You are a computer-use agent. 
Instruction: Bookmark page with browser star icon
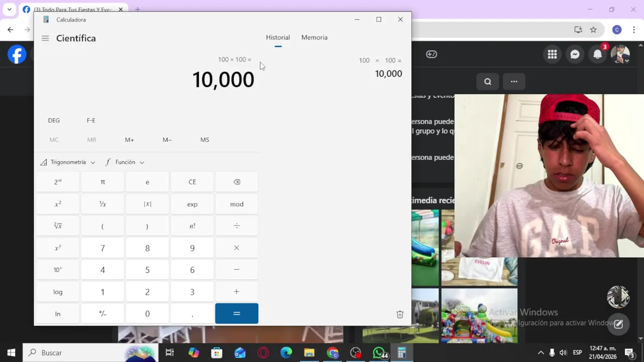tap(594, 30)
